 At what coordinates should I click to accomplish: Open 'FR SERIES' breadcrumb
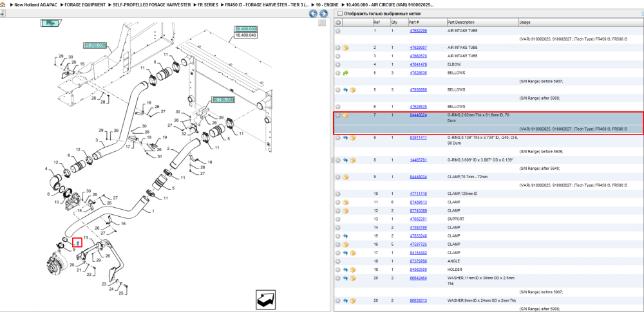pyautogui.click(x=208, y=5)
